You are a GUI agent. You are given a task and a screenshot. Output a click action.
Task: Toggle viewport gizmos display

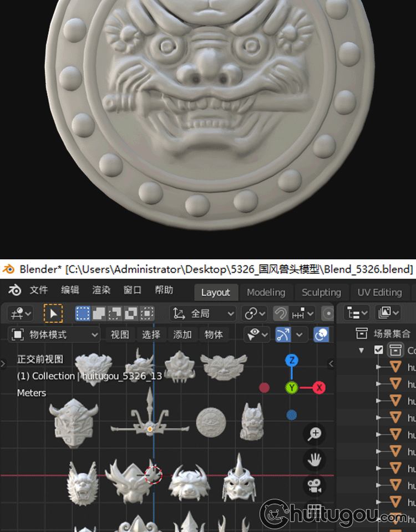click(x=283, y=335)
